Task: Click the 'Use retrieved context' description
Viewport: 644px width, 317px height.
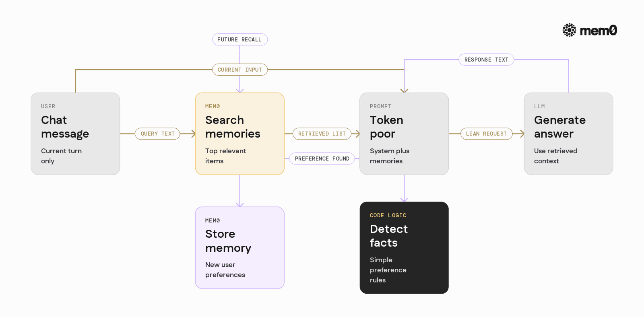Action: coord(555,156)
